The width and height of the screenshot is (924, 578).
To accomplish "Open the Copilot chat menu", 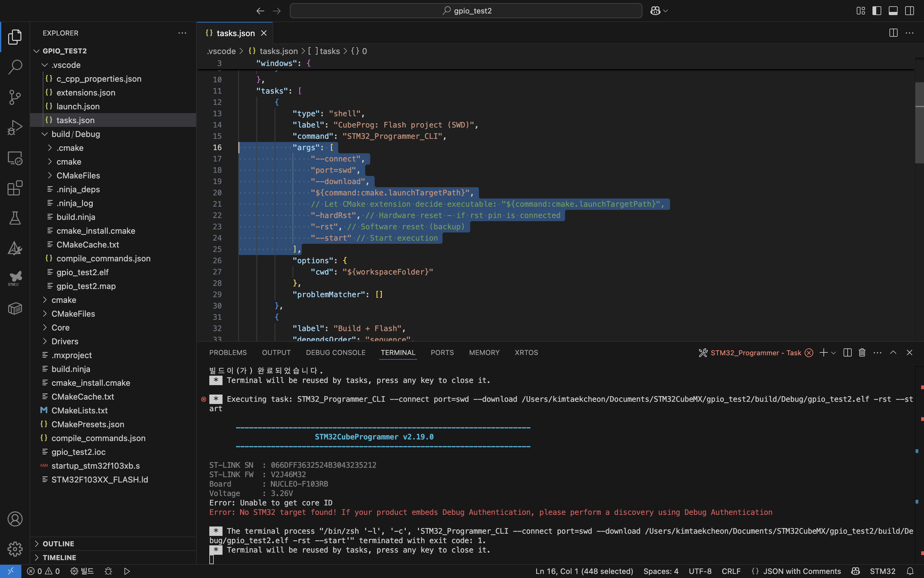I will (658, 11).
